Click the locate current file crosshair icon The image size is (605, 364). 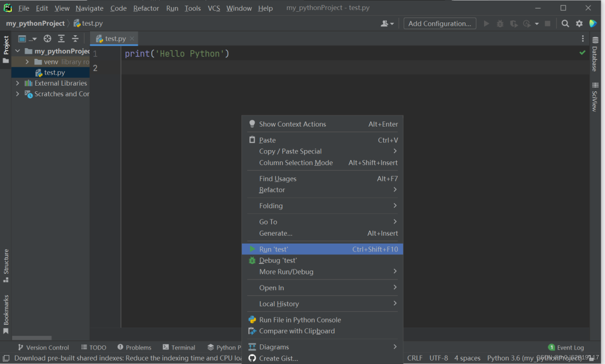tap(48, 39)
